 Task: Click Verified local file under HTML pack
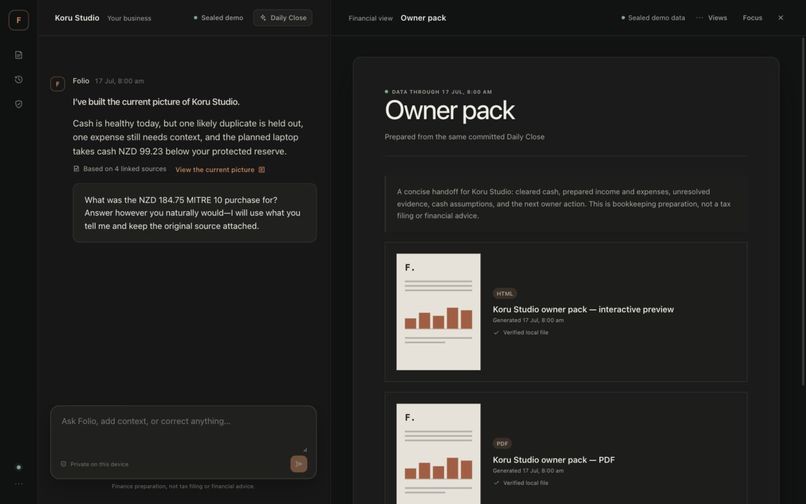521,333
